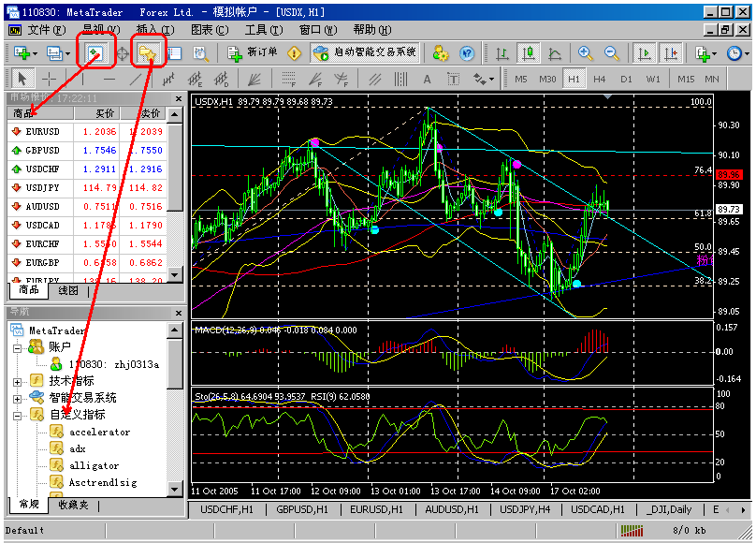
Task: Click the Zoom Out magnifier icon
Action: point(610,53)
